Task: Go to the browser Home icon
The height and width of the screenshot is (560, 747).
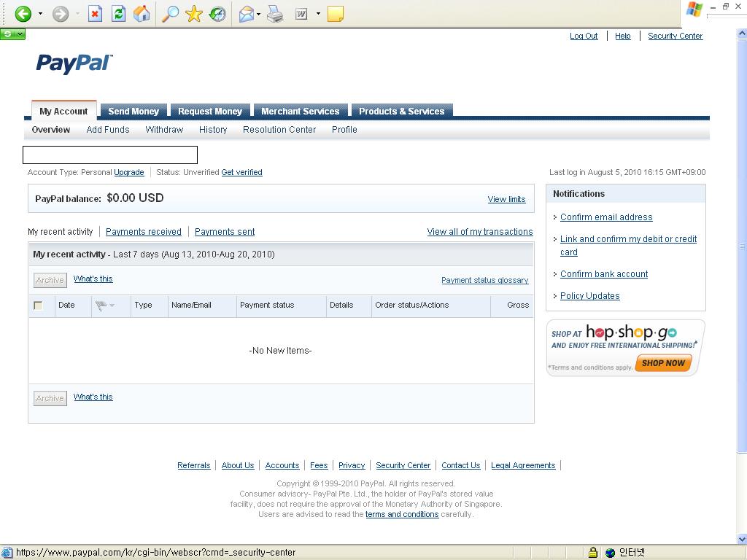Action: coord(142,14)
